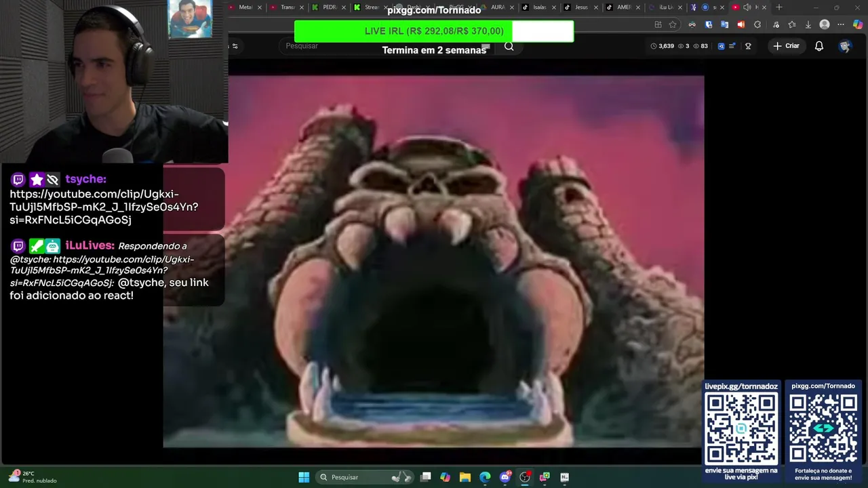Click the split screen icon in address bar
The width and height of the screenshot is (868, 488).
coord(658,24)
